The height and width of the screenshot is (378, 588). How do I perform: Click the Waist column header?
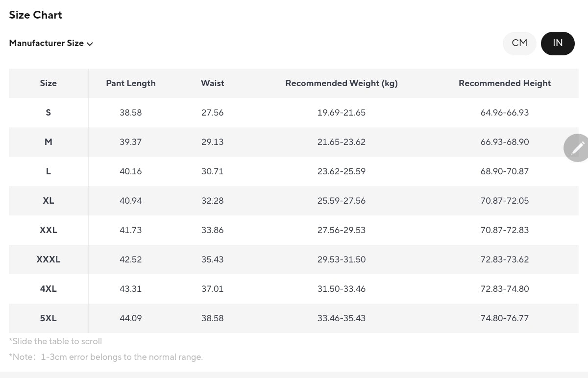click(213, 83)
